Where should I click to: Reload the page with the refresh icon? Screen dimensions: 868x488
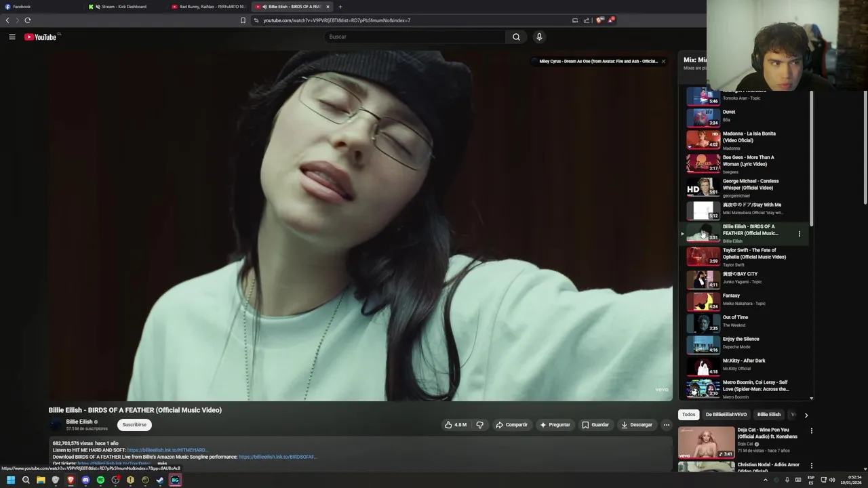coord(28,20)
